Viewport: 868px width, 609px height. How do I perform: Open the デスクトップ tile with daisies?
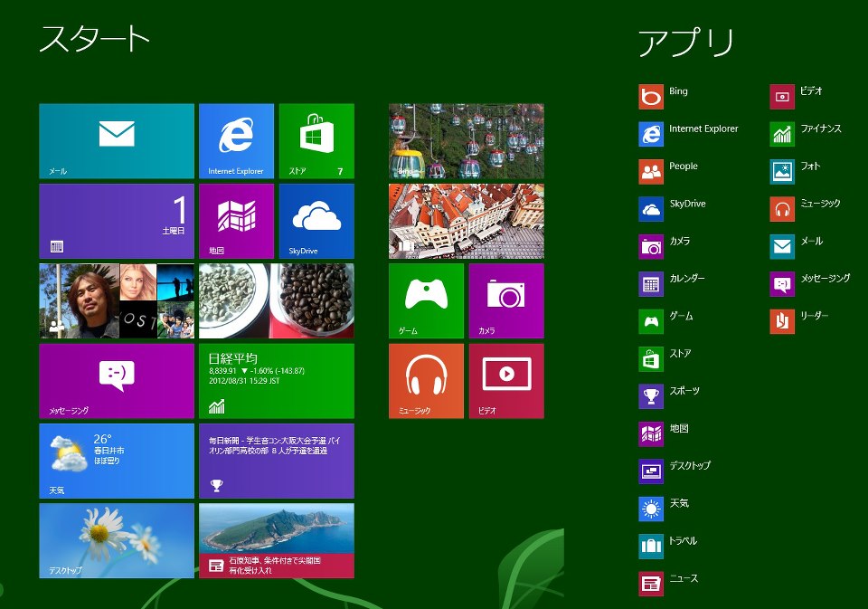click(x=117, y=541)
